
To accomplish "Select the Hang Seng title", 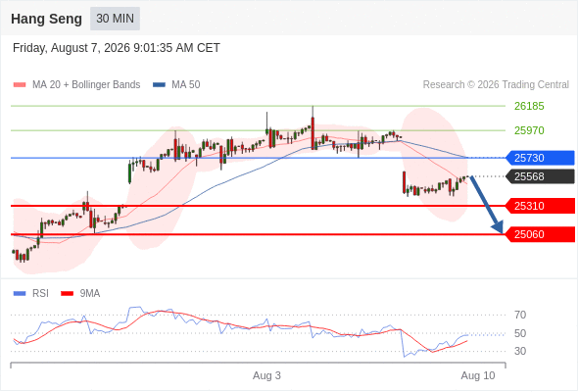I will (46, 19).
